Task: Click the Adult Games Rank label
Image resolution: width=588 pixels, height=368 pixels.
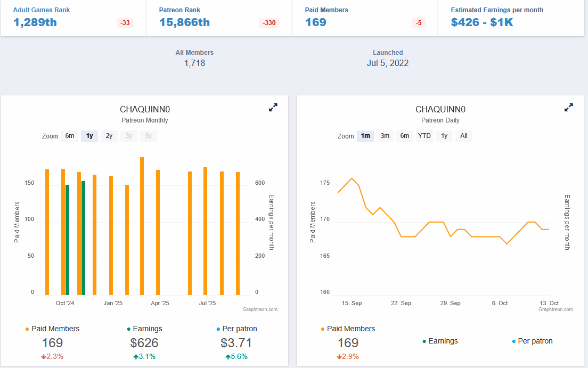Action: [x=42, y=10]
